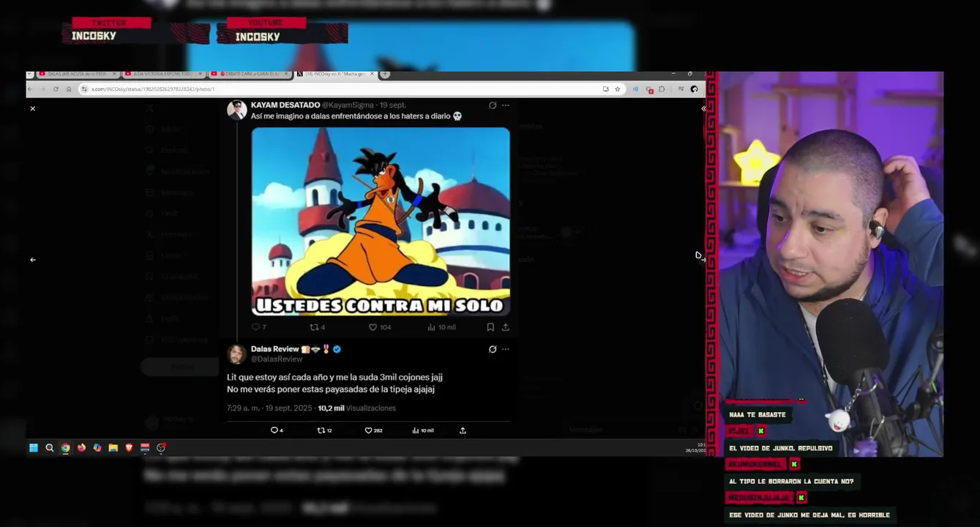Share via the bottom action bar icon
980x527 pixels.
coord(463,430)
